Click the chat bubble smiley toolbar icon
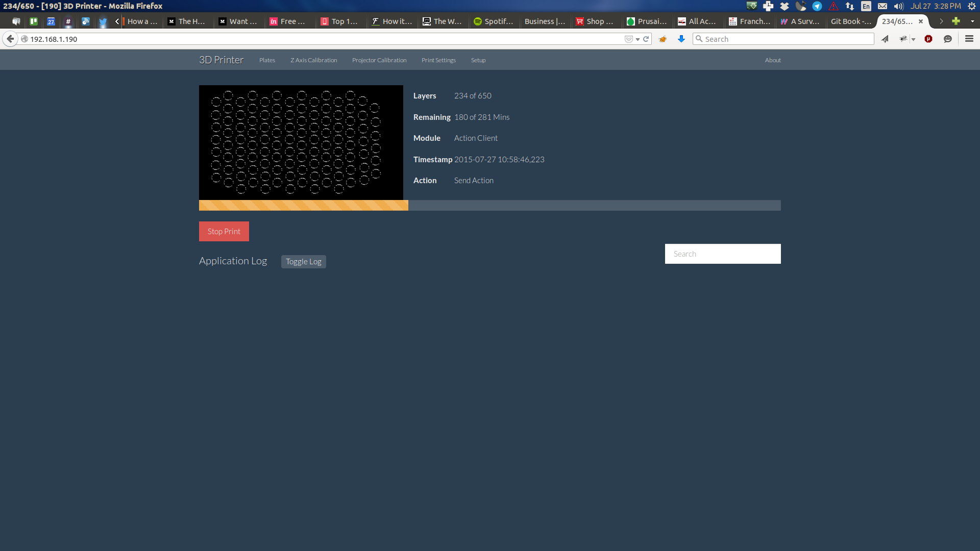 (x=948, y=39)
